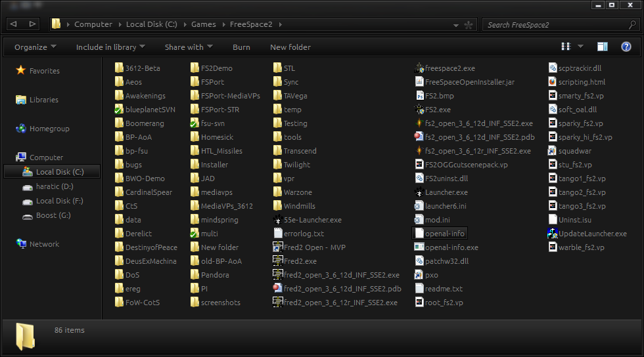Select scripting.html file

point(577,82)
